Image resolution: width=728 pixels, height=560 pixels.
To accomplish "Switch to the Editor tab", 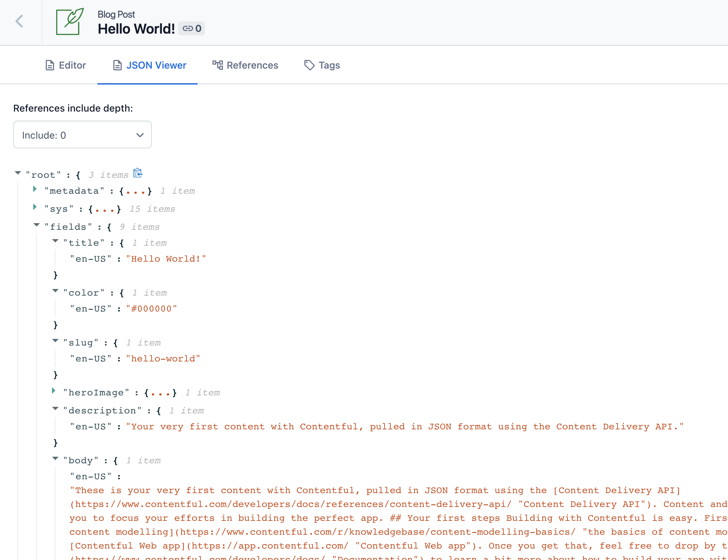I will 65,65.
